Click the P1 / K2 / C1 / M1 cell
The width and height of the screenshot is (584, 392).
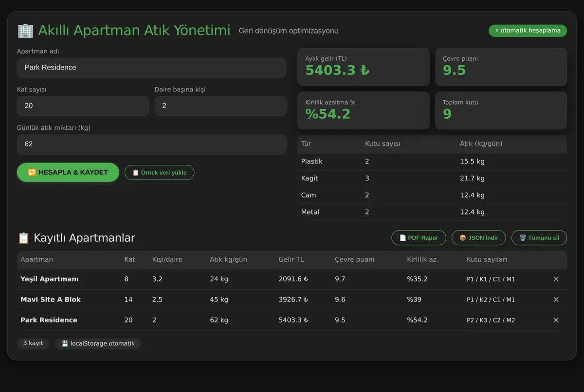point(491,300)
